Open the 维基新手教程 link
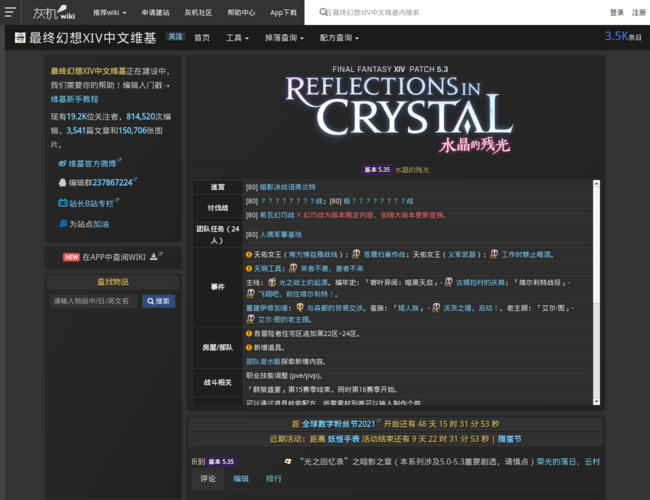The height and width of the screenshot is (500, 650). point(75,99)
